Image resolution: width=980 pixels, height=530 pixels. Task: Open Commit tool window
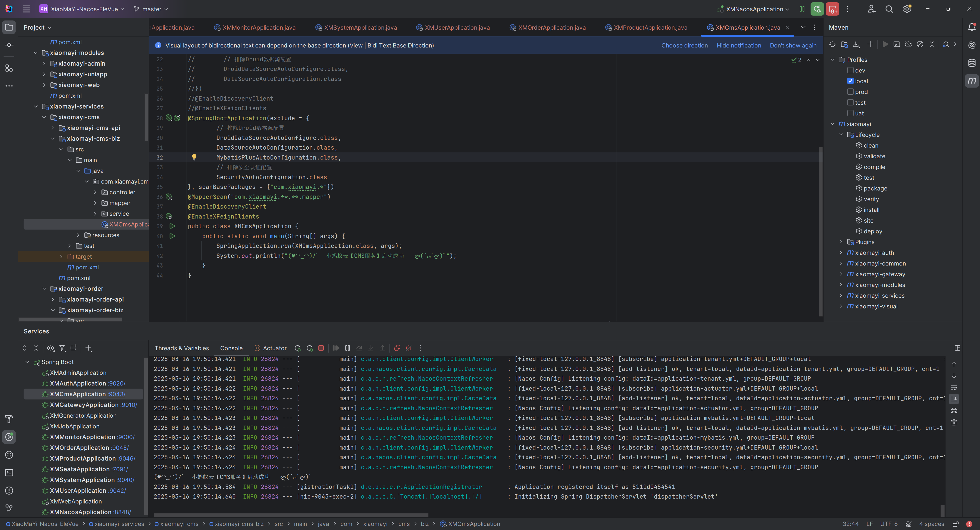coord(9,45)
